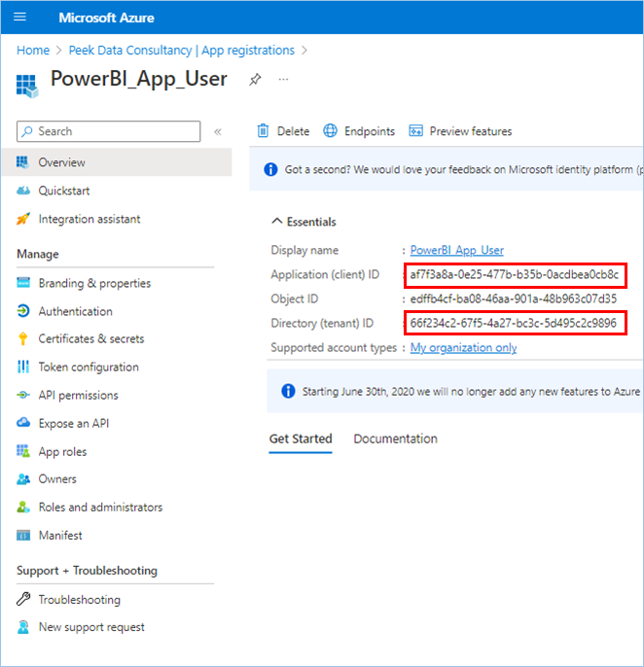The width and height of the screenshot is (644, 667).
Task: Collapse the Essentials section
Action: pos(276,222)
